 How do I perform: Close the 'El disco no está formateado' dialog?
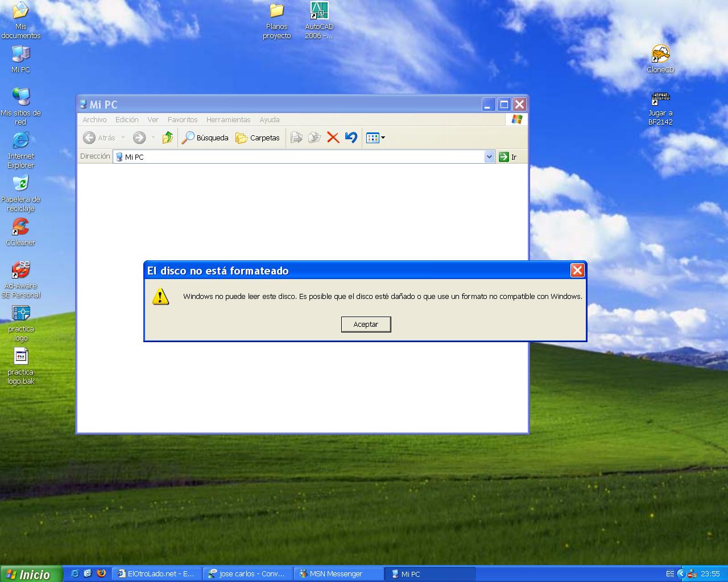(577, 271)
